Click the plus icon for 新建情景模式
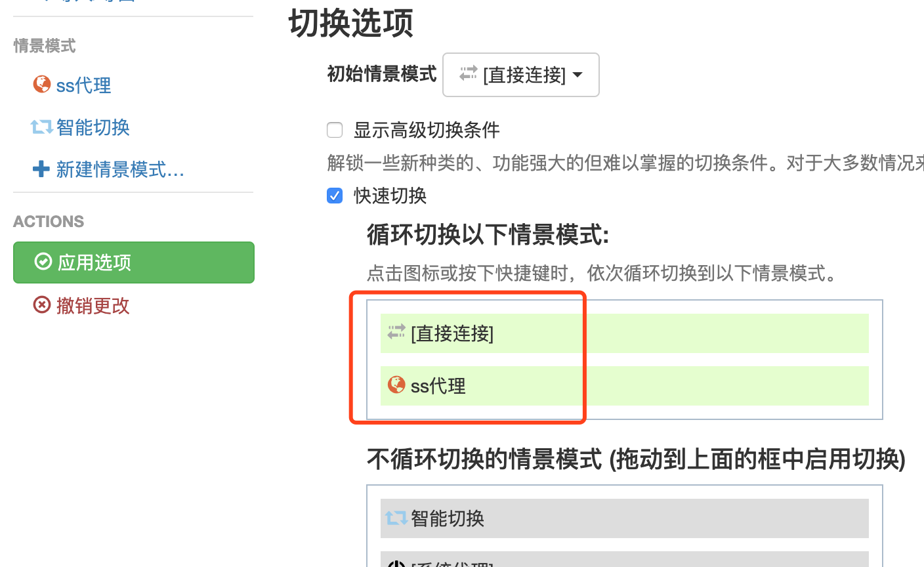Screen dimensions: 924x567 tap(41, 169)
